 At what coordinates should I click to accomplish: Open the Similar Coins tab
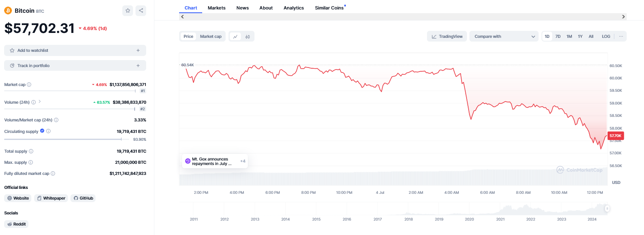tap(329, 8)
